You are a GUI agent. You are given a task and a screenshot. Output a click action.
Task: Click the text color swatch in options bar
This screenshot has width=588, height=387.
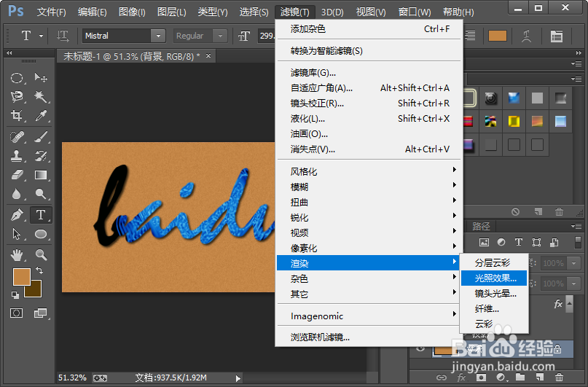pyautogui.click(x=498, y=36)
